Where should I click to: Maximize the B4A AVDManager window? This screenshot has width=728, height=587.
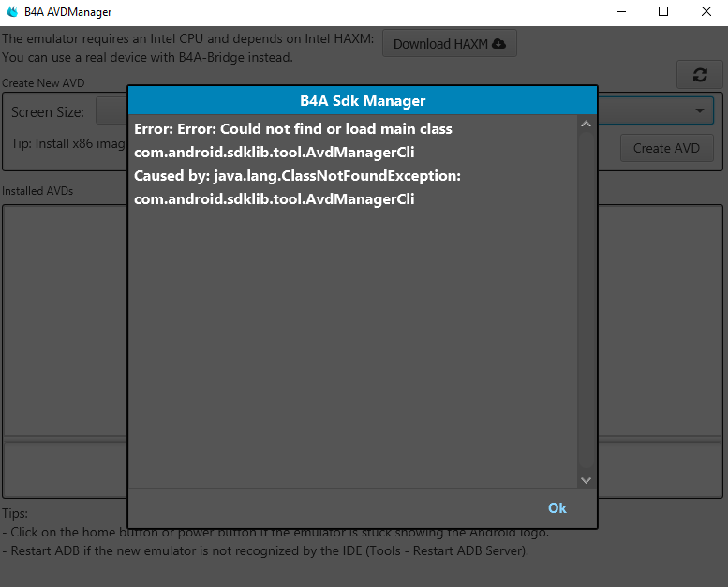click(663, 11)
